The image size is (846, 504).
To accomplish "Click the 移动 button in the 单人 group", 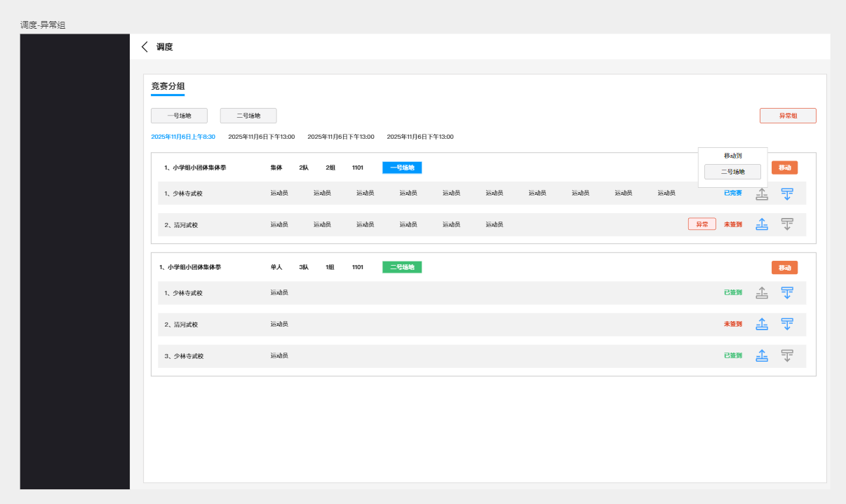I will click(784, 268).
